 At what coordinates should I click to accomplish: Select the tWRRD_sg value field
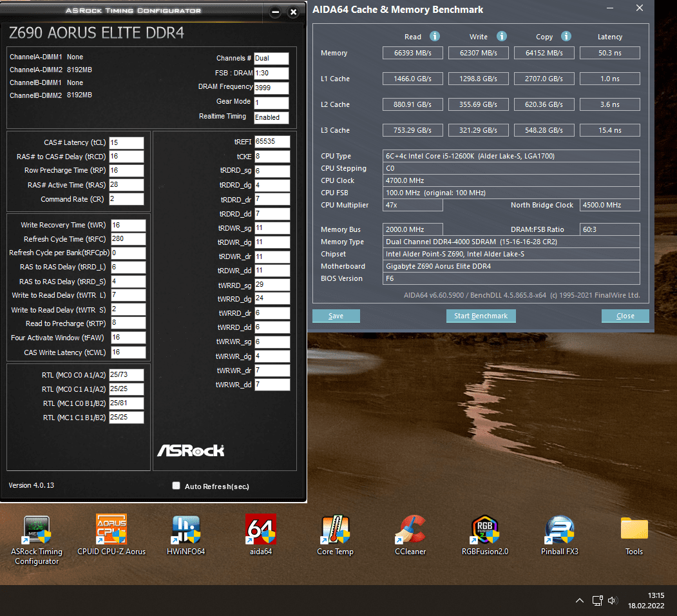pos(272,285)
